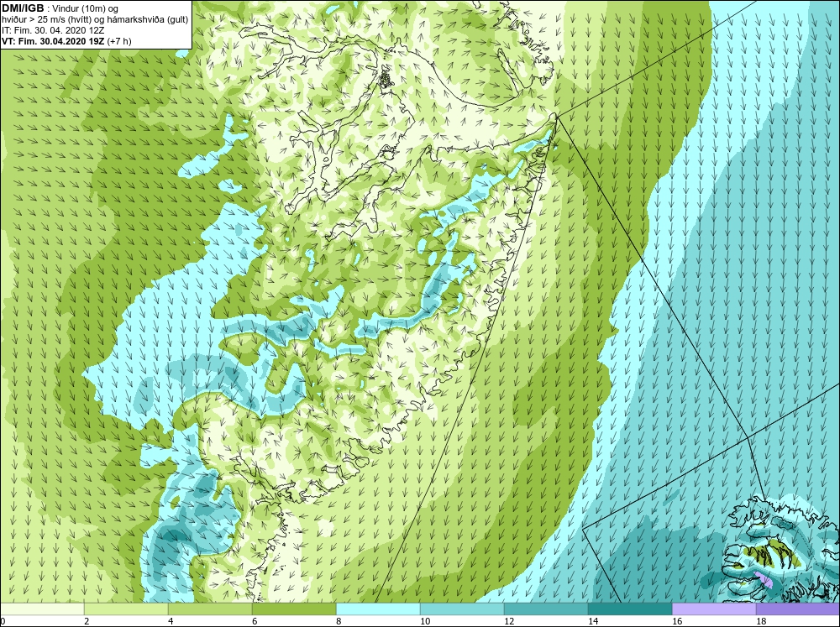Click the 12–14 m/s medium teal legend swatch
This screenshot has width=840, height=627.
[546, 609]
